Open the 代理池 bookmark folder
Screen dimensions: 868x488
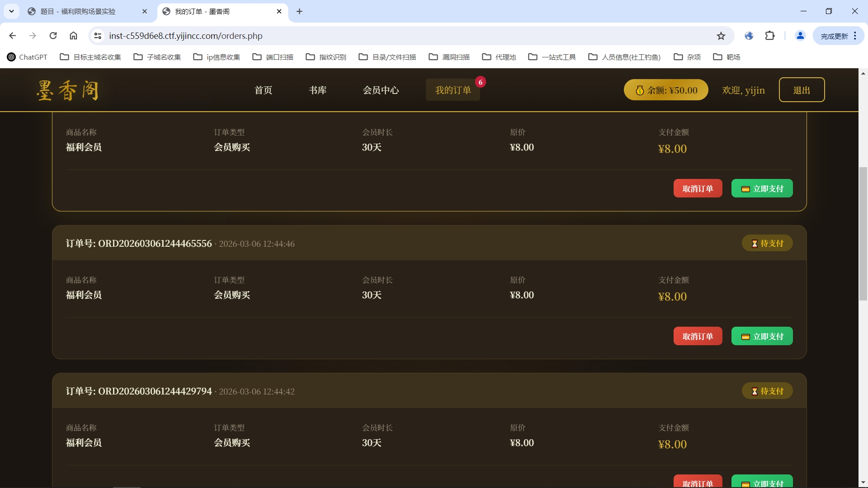[x=499, y=57]
